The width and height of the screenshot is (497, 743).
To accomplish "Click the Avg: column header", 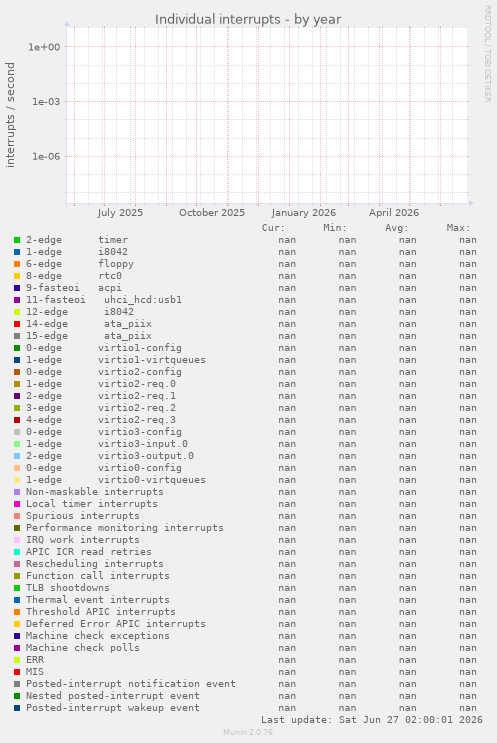I will pyautogui.click(x=397, y=228).
